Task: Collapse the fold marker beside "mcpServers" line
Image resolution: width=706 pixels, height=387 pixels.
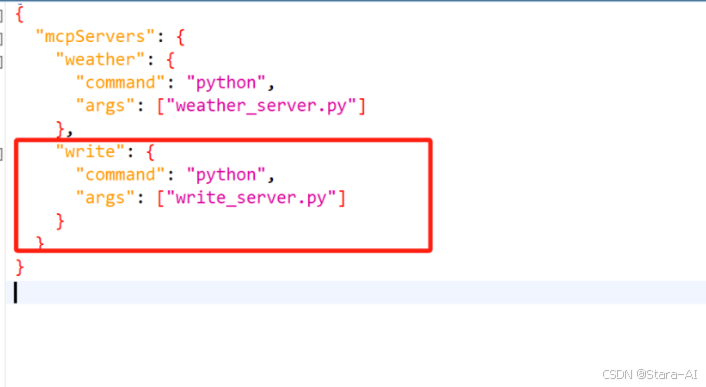Action: coord(1,39)
